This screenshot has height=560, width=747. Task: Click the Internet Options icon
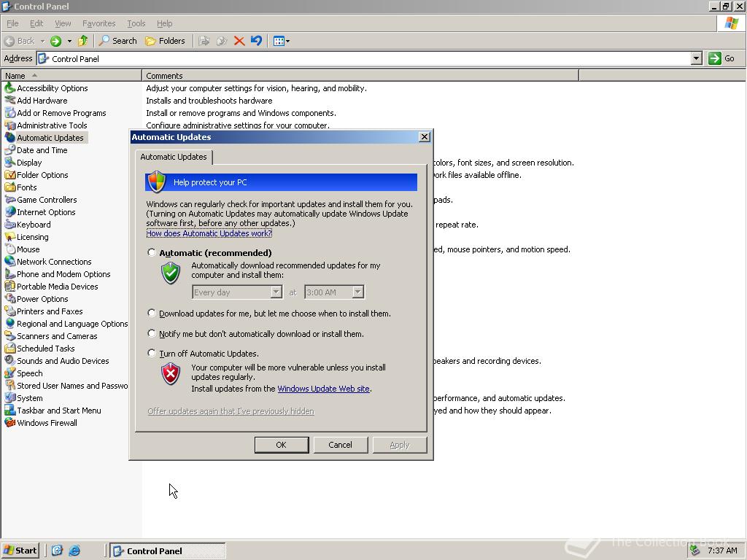9,212
